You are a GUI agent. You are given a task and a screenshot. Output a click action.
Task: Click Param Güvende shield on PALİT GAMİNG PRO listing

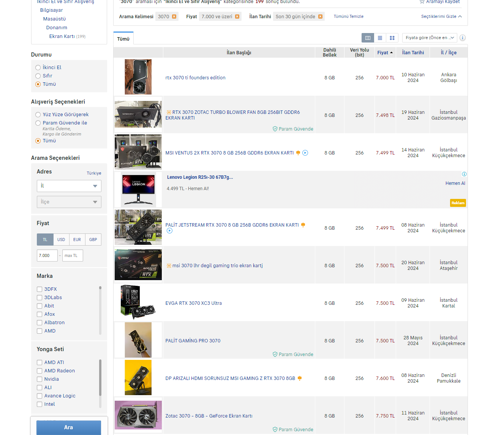pos(275,355)
